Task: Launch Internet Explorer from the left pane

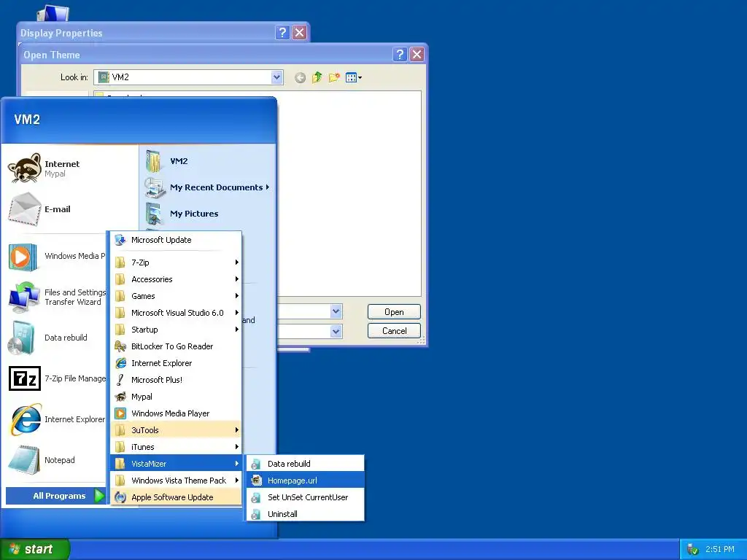Action: point(56,419)
